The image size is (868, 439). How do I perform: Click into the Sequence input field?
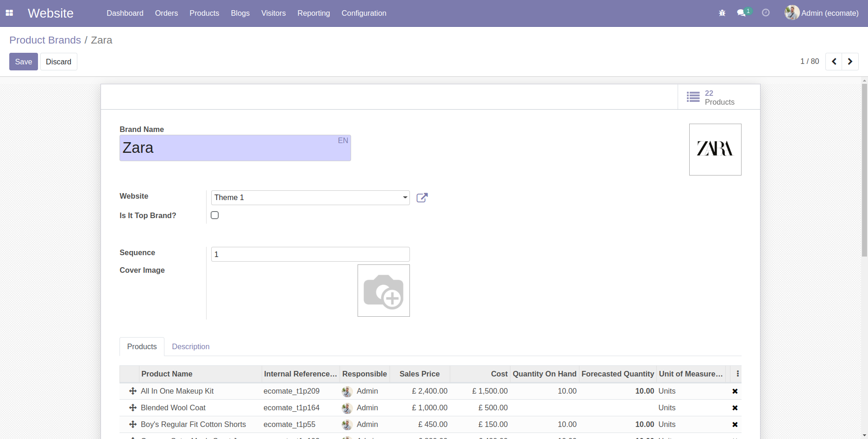(x=310, y=254)
